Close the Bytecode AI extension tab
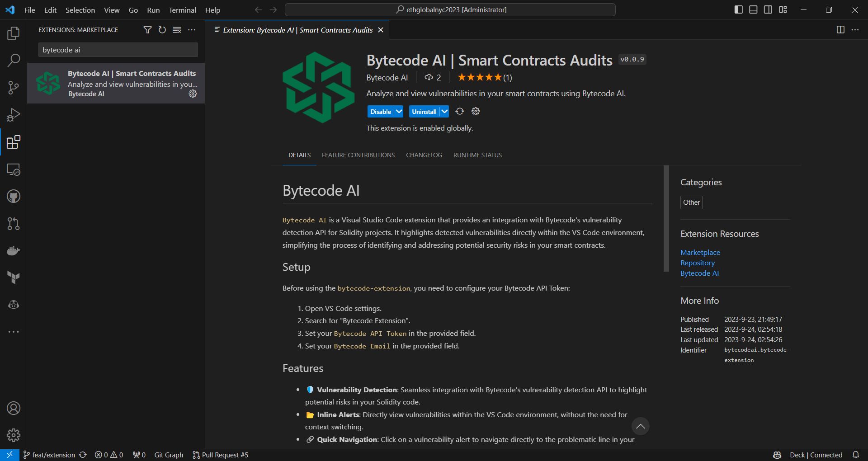Viewport: 868px width, 461px height. [381, 30]
